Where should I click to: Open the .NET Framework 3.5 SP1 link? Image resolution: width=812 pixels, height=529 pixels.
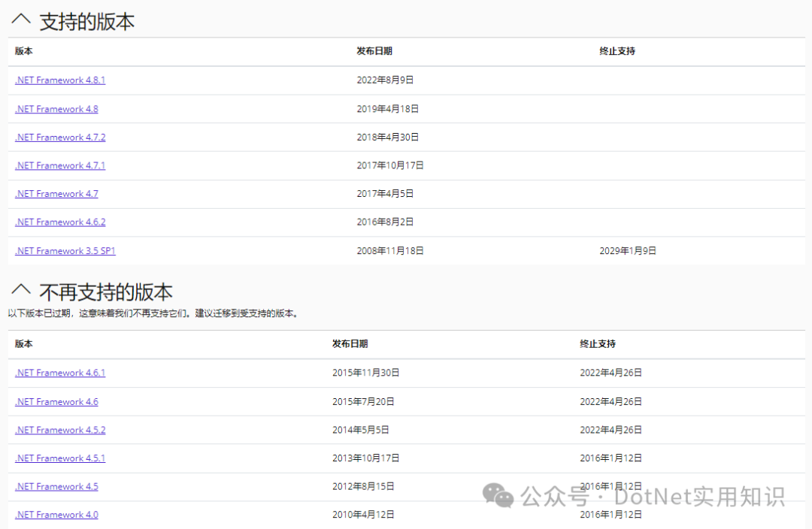pos(65,251)
